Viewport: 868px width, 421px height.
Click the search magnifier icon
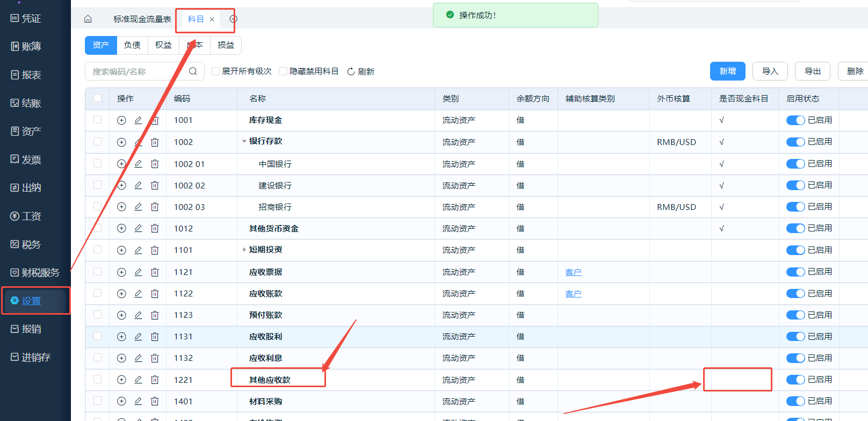pos(193,71)
